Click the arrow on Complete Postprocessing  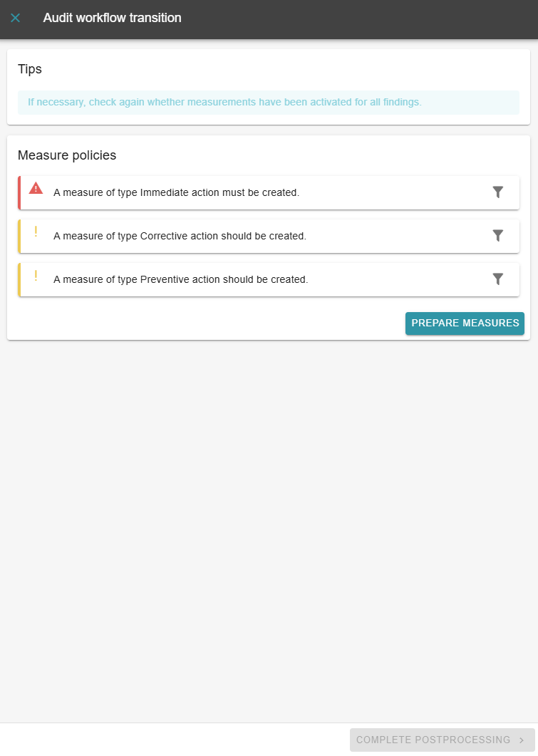click(522, 740)
